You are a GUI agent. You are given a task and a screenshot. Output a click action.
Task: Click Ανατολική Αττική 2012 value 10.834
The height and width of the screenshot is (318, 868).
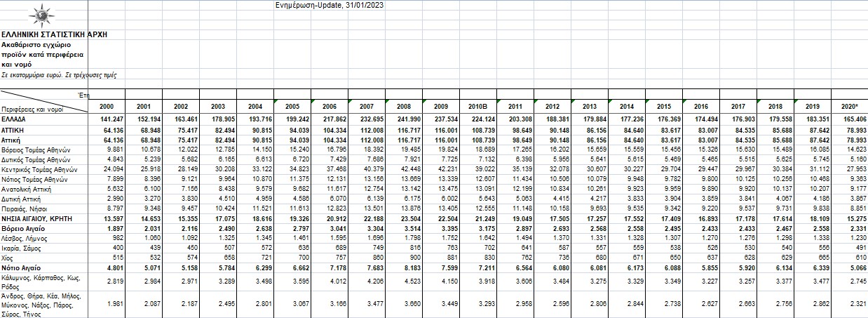click(x=560, y=187)
